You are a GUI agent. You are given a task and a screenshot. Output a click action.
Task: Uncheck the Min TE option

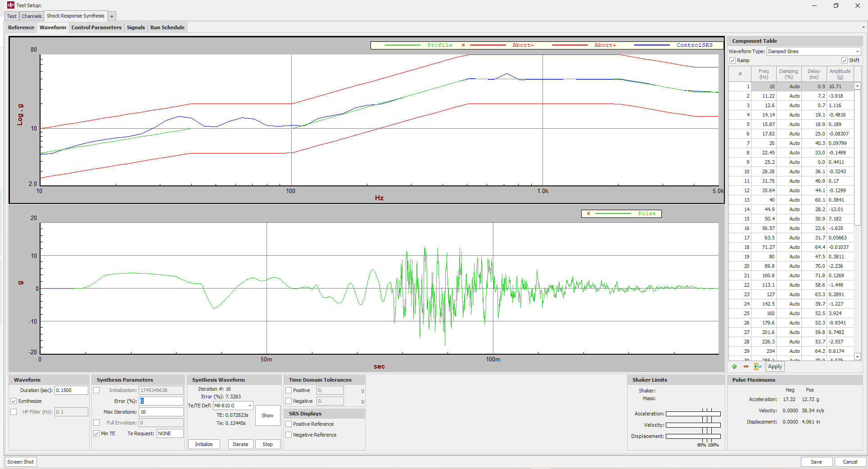[x=96, y=433]
